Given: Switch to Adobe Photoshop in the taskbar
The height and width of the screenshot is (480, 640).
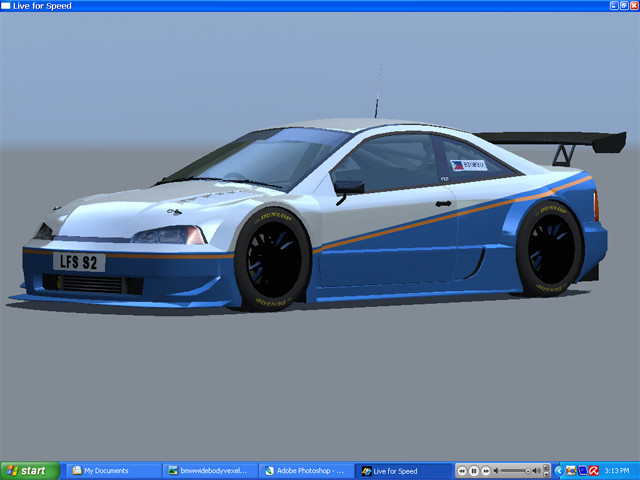Looking at the screenshot, I should tap(307, 471).
